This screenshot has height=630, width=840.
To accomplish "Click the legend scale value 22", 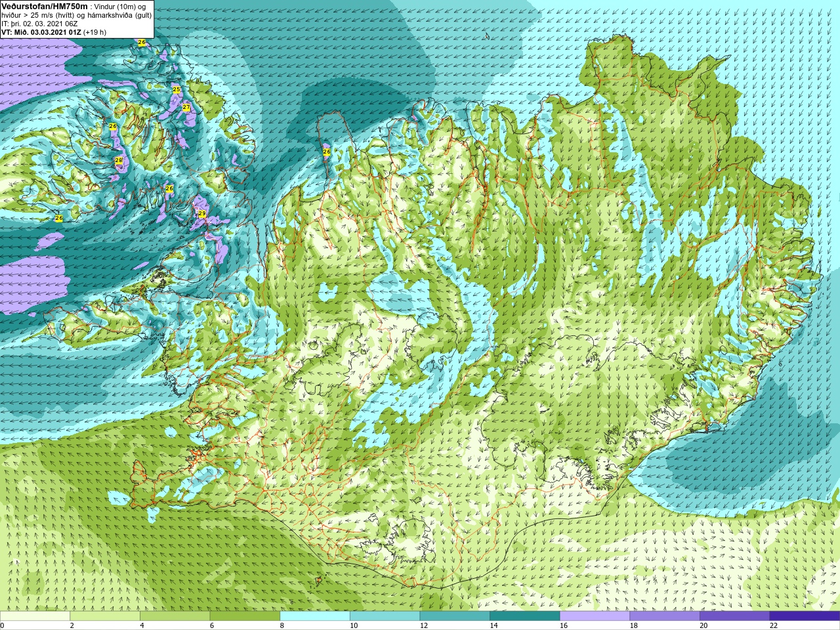I will pos(774,625).
